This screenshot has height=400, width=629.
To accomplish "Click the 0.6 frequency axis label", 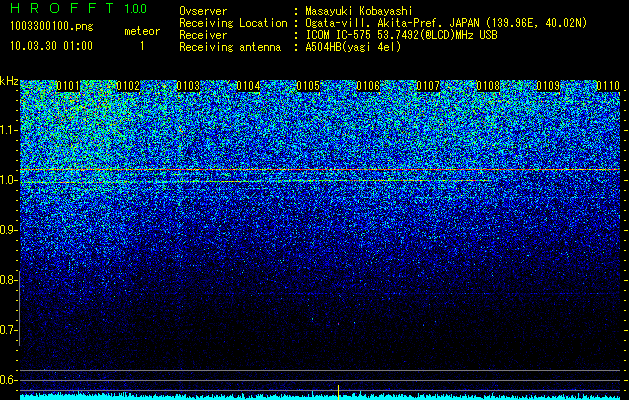I will 8,380.
